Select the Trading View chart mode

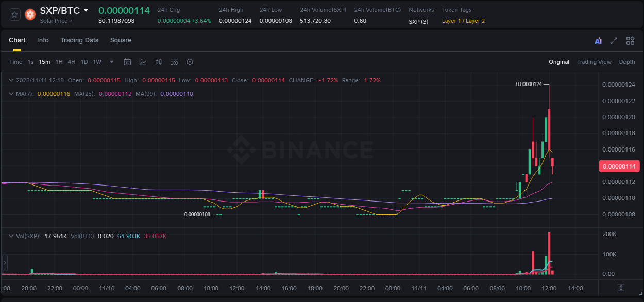coord(594,62)
